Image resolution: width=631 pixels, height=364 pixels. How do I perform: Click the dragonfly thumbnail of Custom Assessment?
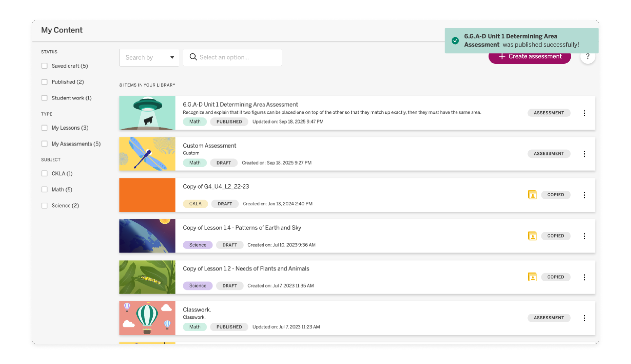(x=147, y=154)
